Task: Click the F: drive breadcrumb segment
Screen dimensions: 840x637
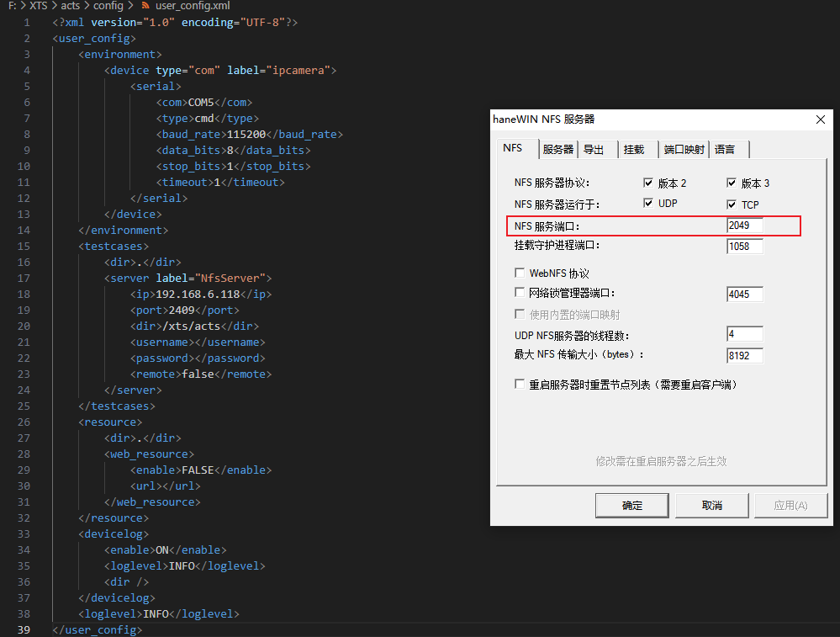Action: (12, 6)
